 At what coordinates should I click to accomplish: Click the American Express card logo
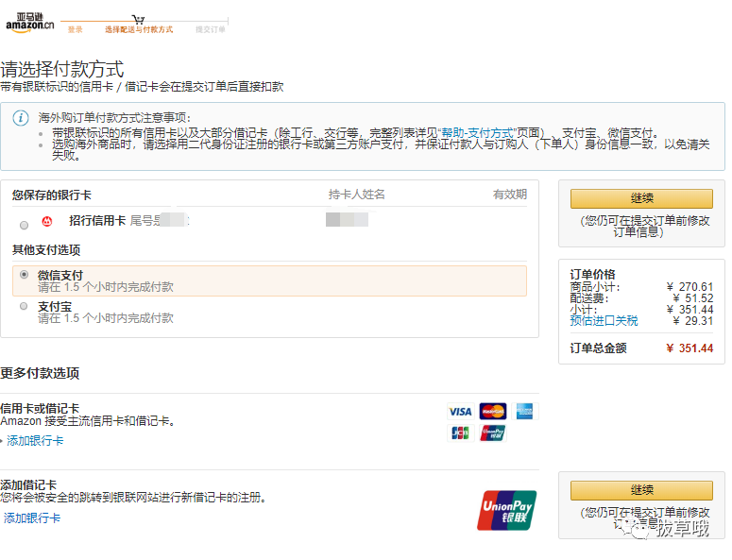[525, 412]
